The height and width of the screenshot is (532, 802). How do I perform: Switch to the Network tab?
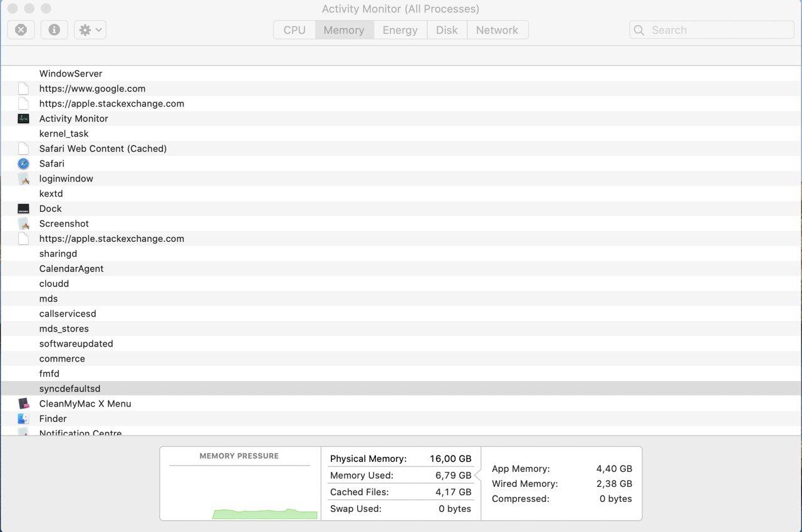click(x=497, y=30)
